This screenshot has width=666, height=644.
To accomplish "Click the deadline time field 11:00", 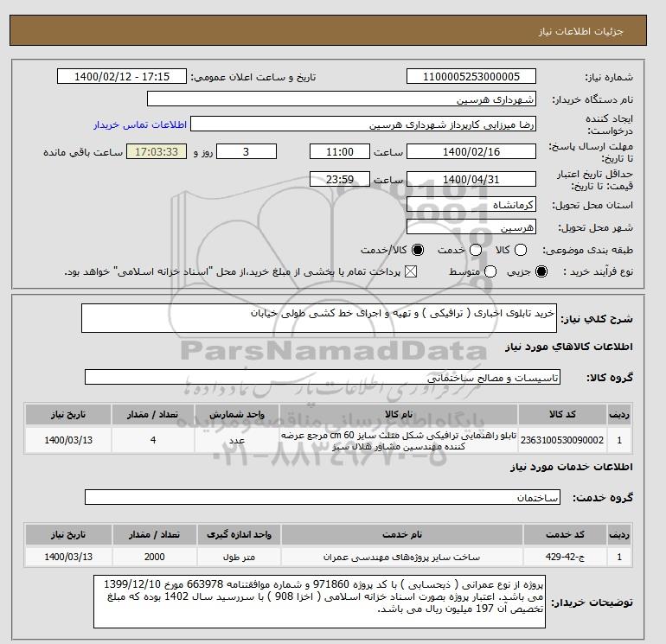I will (340, 151).
